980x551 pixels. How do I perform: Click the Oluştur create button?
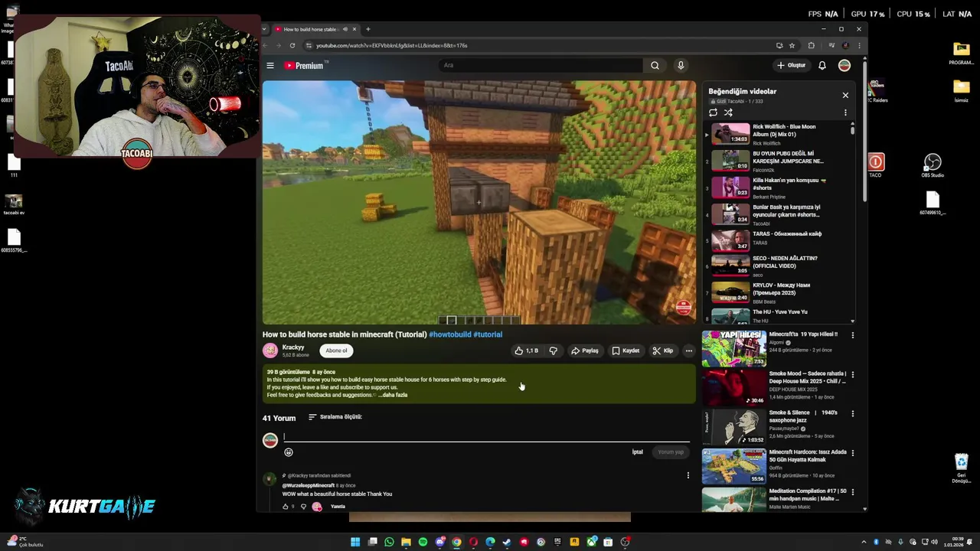pos(791,66)
